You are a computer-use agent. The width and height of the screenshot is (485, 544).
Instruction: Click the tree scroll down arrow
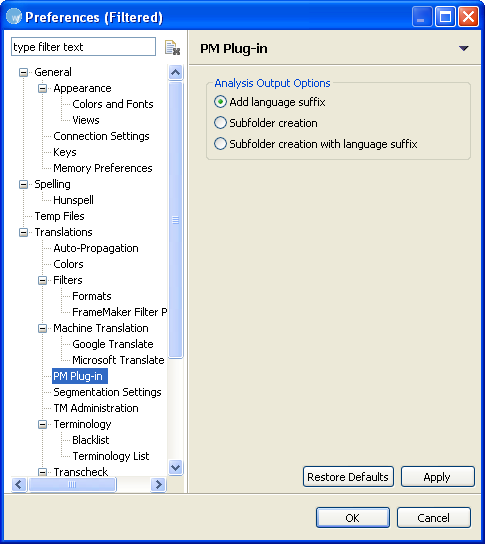176,467
